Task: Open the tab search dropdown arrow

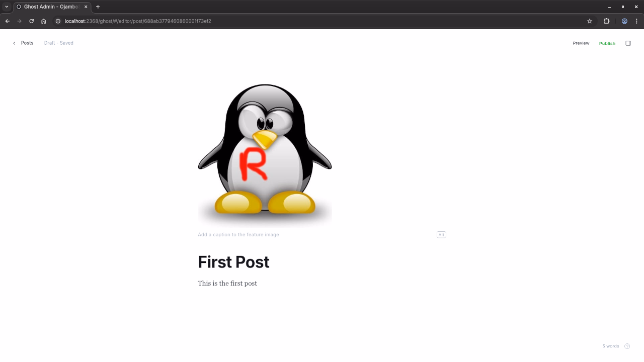Action: [7, 7]
